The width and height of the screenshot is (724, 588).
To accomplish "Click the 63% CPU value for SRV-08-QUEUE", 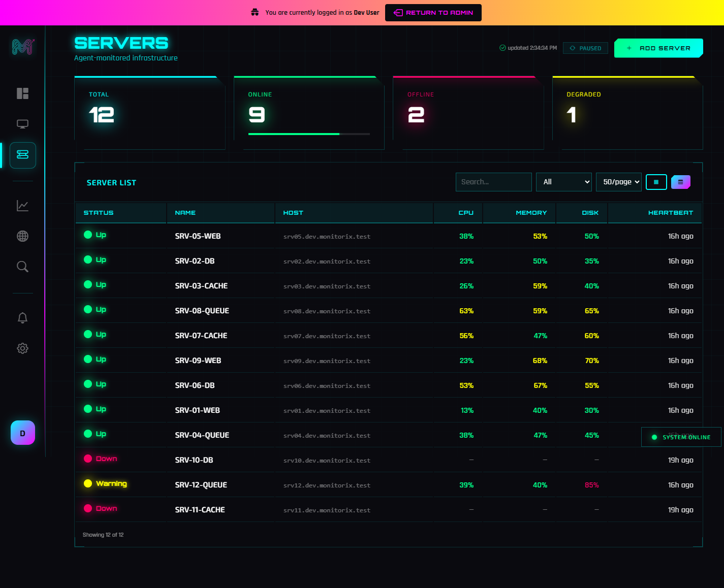I will (466, 311).
